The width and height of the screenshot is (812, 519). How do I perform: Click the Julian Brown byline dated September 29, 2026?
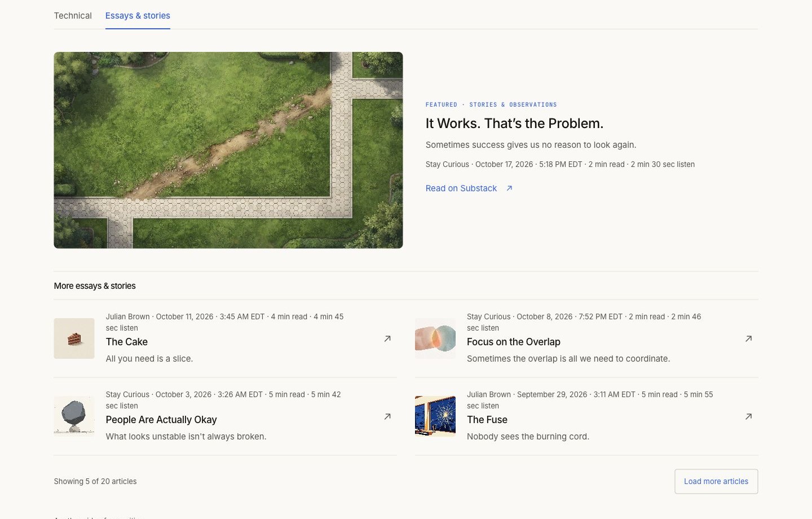[x=590, y=400]
